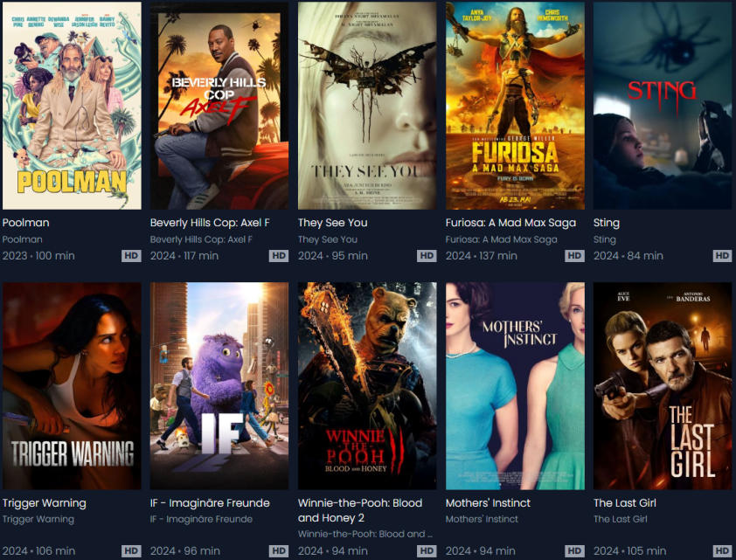
Task: Click the Furiosa: A Mad Max Saga title link
Action: [510, 223]
